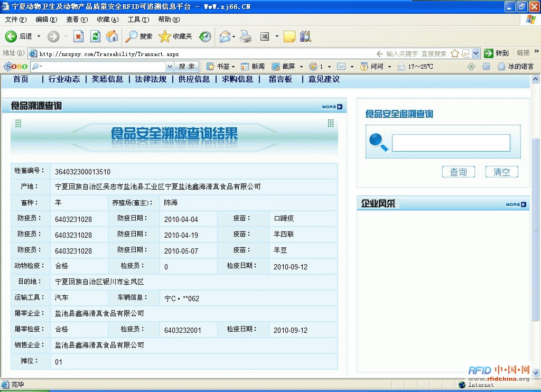Open the History toolbar icon
541x392 pixels.
point(205,36)
